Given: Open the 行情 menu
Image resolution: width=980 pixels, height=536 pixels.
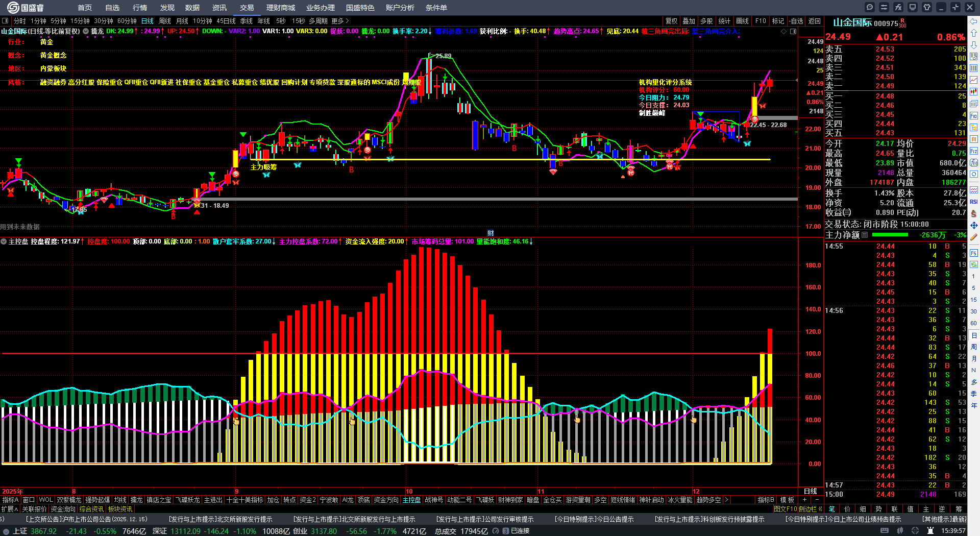Looking at the screenshot, I should (x=140, y=8).
